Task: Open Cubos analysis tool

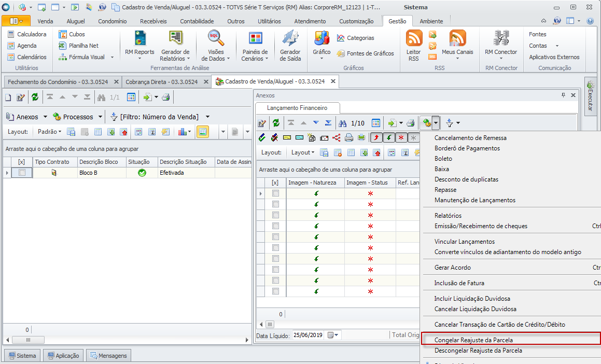Action: point(72,34)
